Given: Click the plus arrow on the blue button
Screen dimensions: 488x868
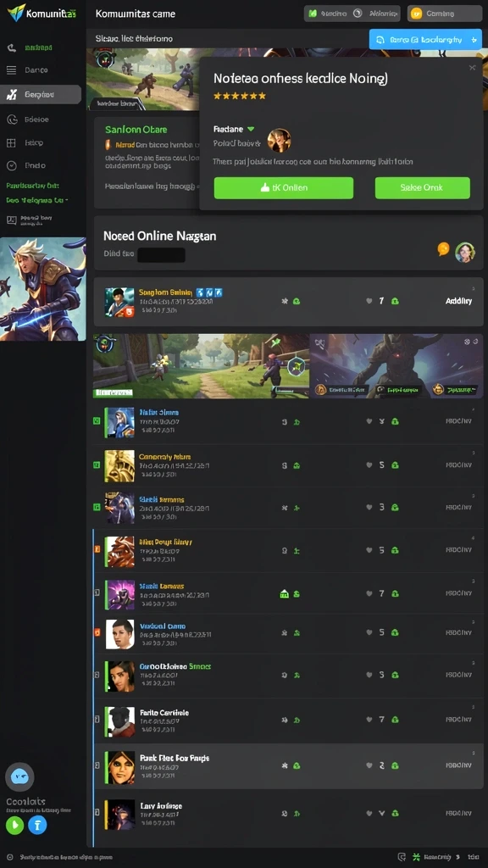Looking at the screenshot, I should click(473, 40).
